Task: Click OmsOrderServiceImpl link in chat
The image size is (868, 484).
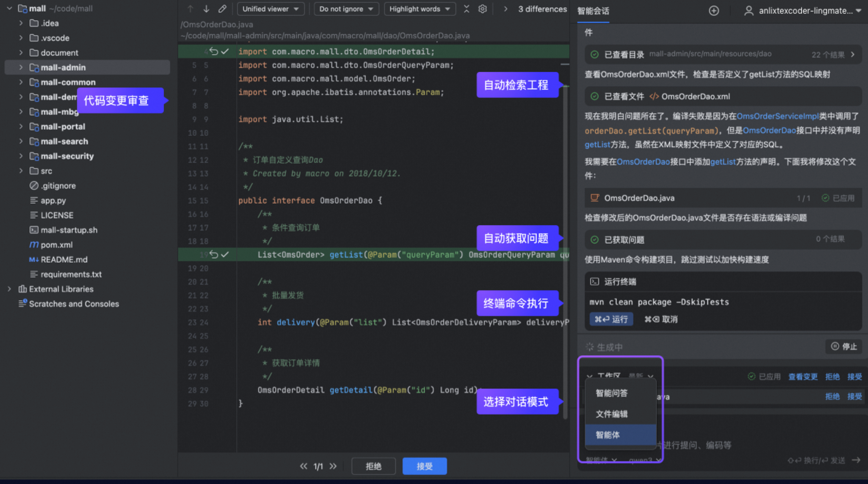Action: click(x=778, y=116)
